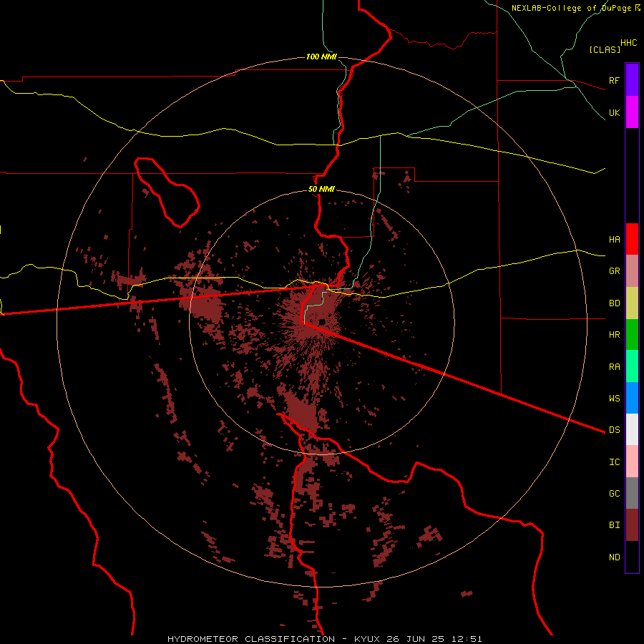This screenshot has height=644, width=644.
Task: Click the IC legend label
Action: [x=614, y=462]
